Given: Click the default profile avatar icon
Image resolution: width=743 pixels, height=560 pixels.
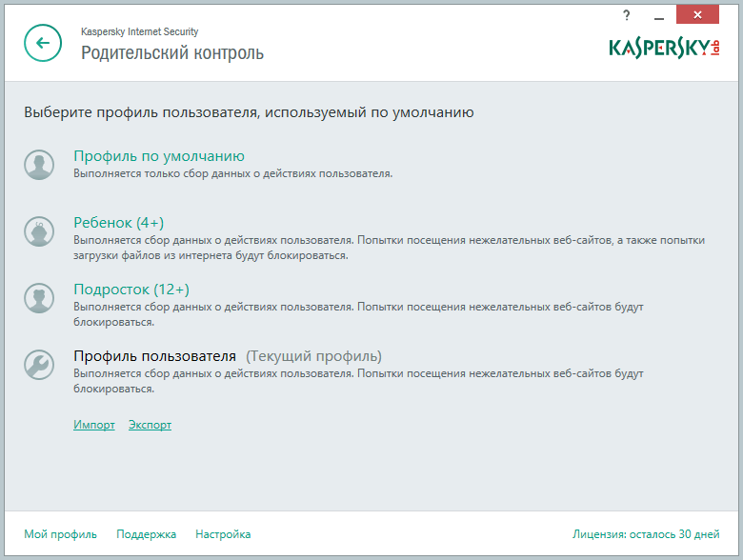Looking at the screenshot, I should [x=39, y=165].
